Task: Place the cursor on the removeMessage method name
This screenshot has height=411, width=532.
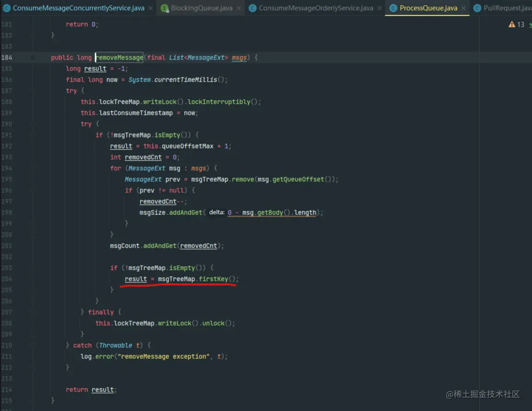Action: [x=120, y=58]
